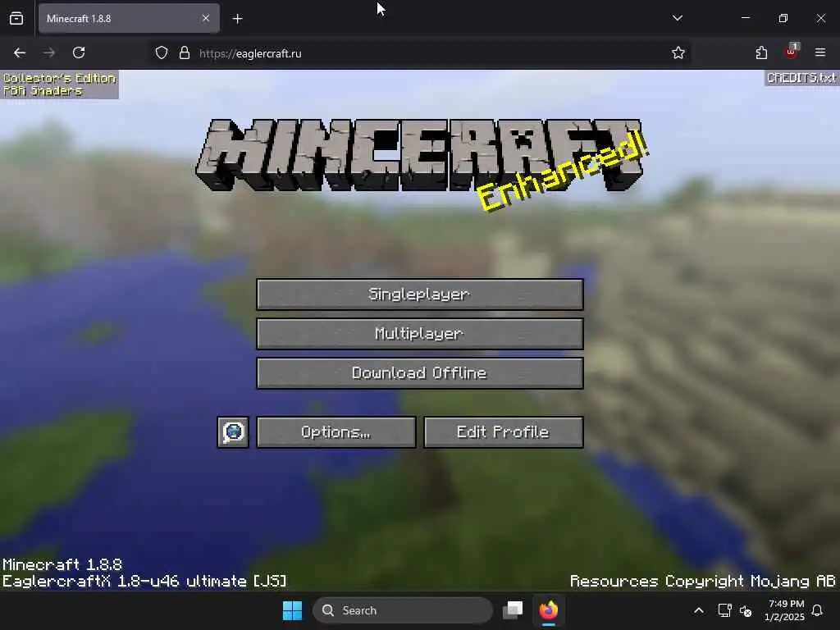Open the uBlock Origin extension icon
Screen dimensions: 840x630
pyautogui.click(x=791, y=52)
